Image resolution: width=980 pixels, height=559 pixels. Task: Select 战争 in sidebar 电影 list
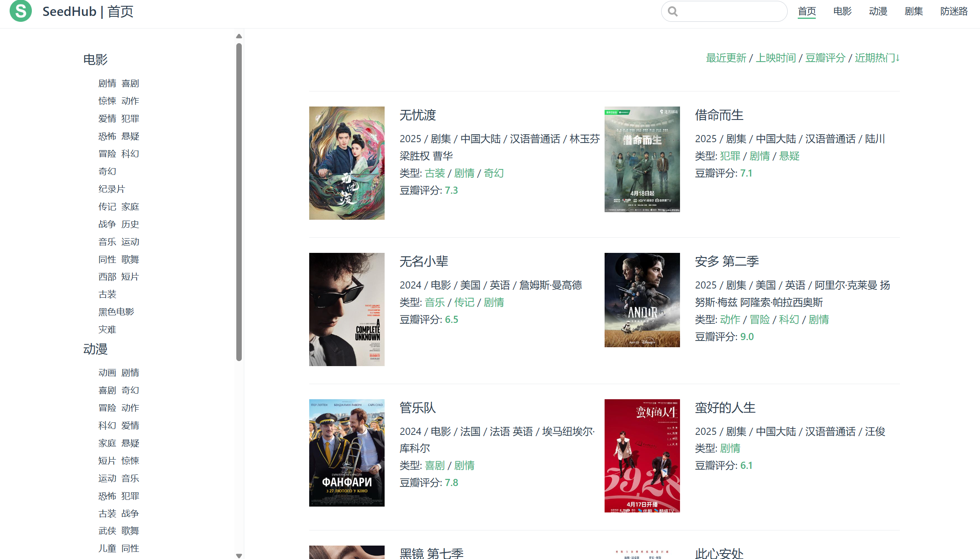107,224
